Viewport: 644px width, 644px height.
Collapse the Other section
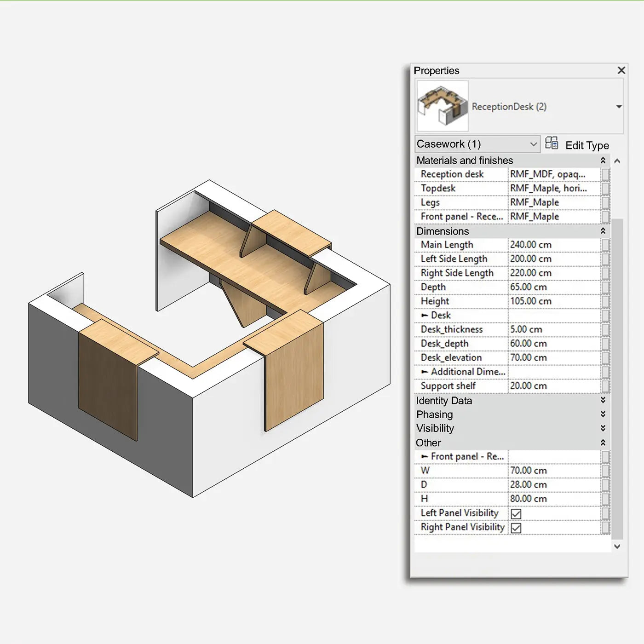[603, 443]
